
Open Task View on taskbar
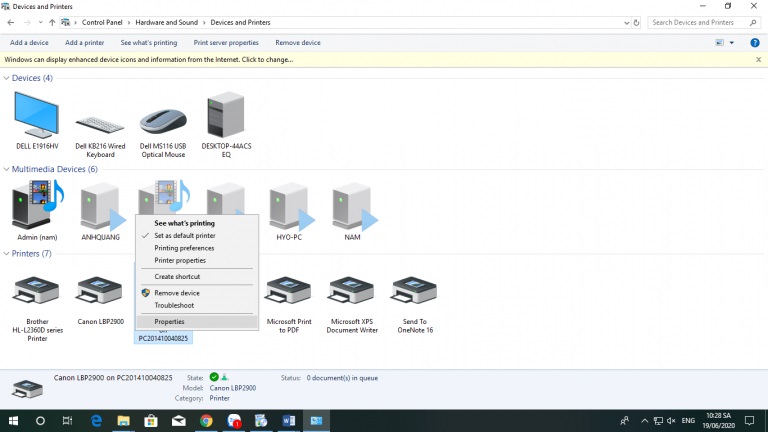[x=68, y=421]
